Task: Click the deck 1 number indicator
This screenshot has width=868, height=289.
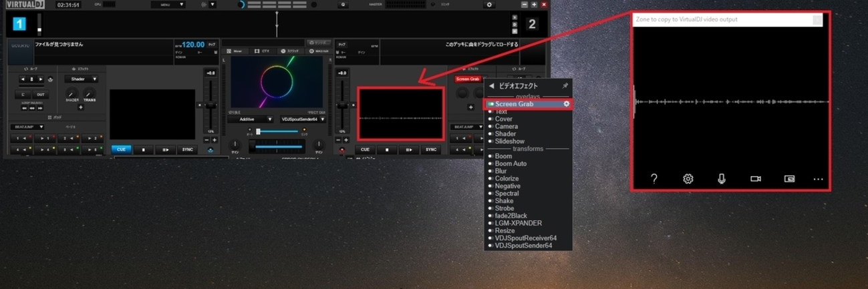Action: click(20, 24)
